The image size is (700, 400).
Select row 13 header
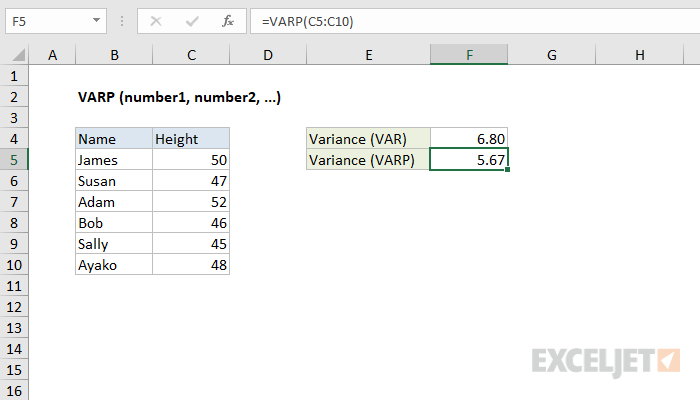(14, 328)
